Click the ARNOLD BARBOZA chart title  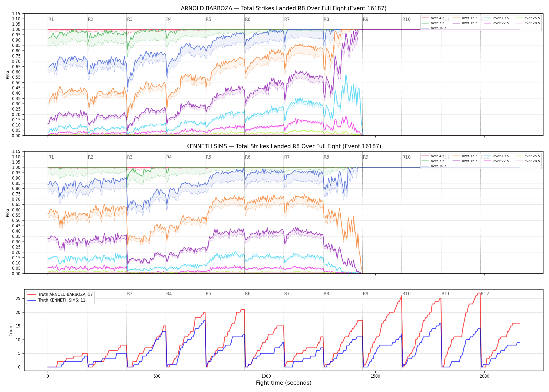click(x=284, y=8)
